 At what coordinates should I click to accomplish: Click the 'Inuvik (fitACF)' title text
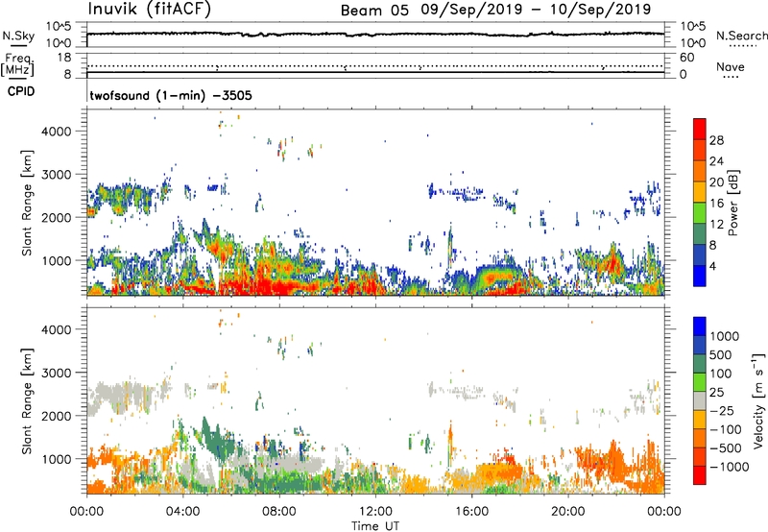pyautogui.click(x=150, y=10)
